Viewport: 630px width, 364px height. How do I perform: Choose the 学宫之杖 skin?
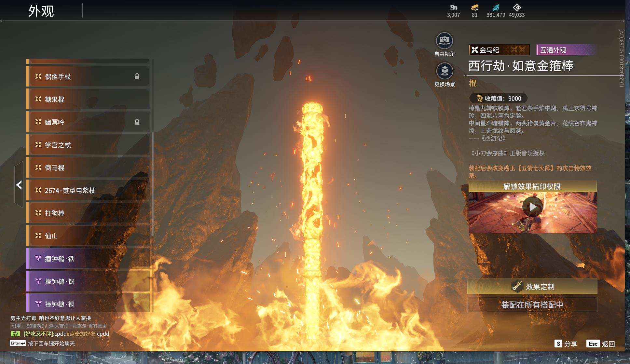[x=88, y=145]
